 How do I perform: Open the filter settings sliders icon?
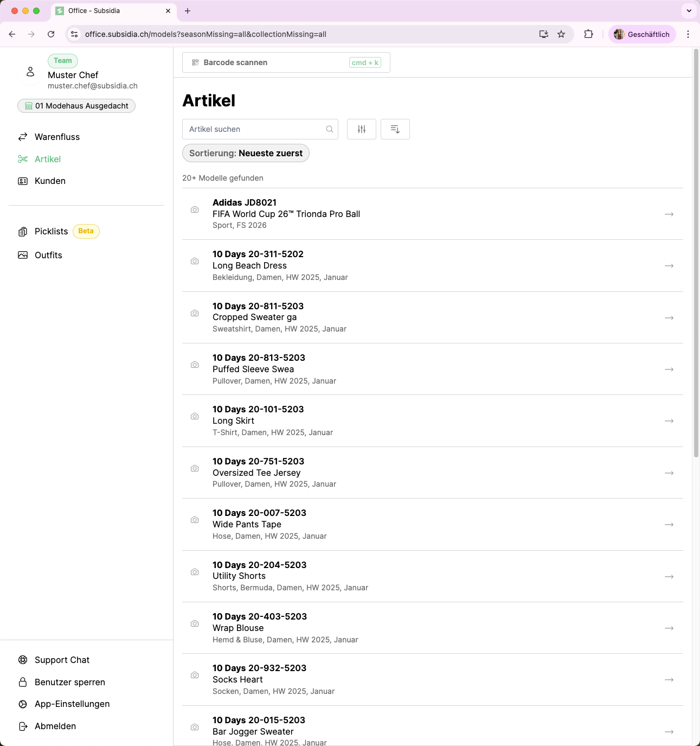tap(362, 129)
